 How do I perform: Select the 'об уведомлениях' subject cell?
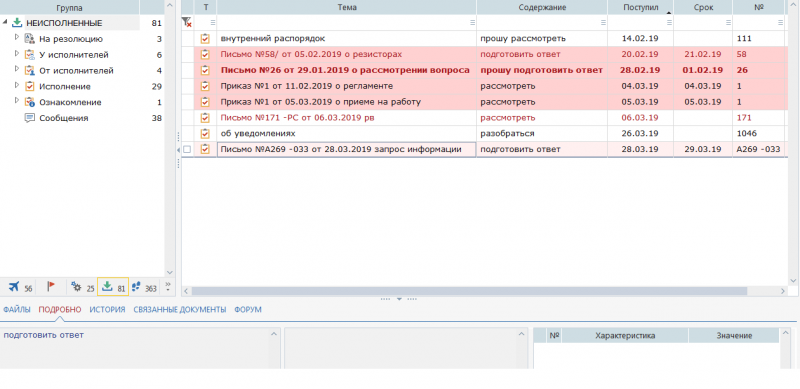coord(346,133)
